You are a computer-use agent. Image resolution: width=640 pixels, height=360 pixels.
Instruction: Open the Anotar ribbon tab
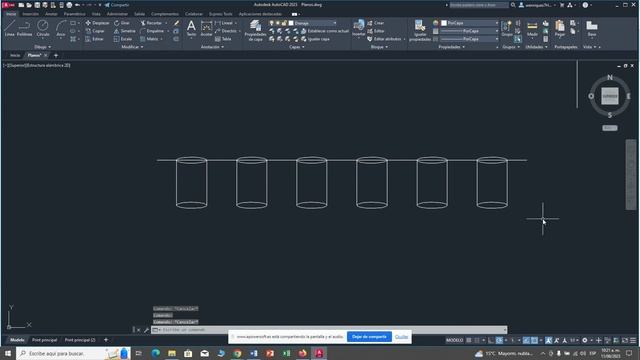[51, 14]
